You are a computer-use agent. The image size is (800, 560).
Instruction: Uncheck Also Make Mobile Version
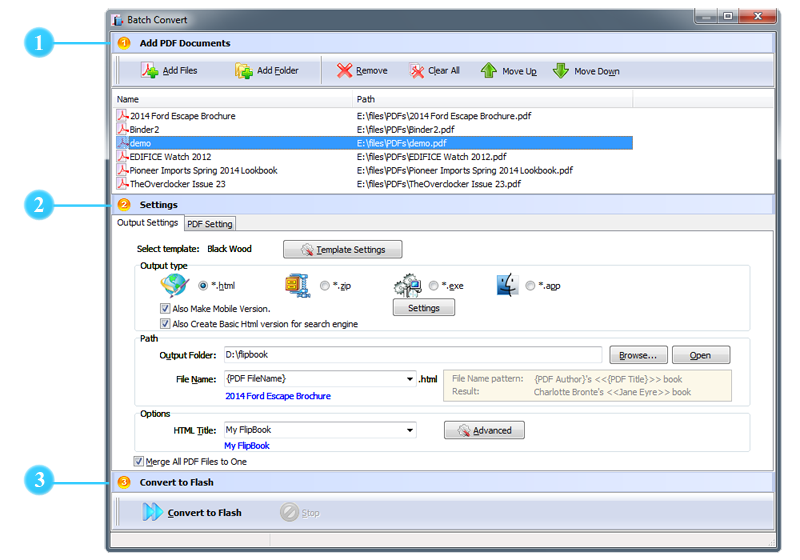[165, 309]
